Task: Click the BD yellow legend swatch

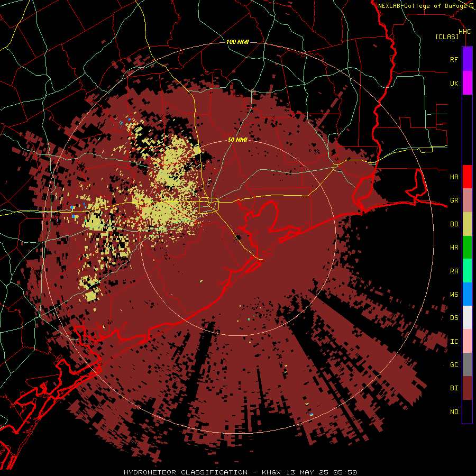Action: (467, 224)
